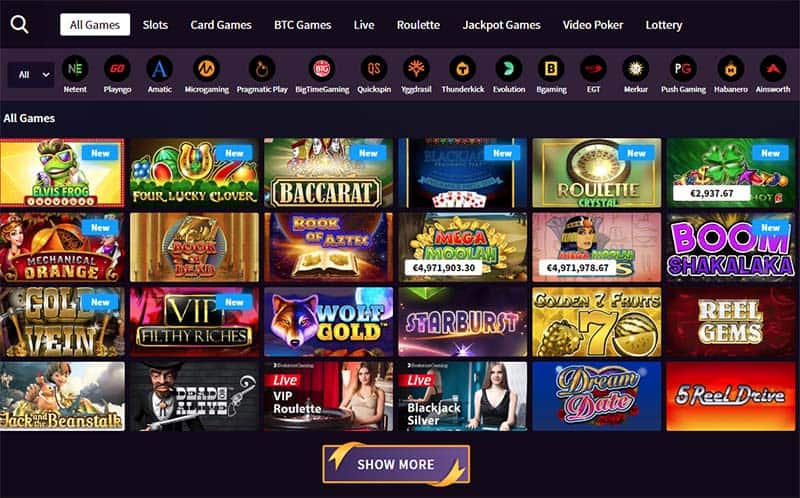Launch the Wolf Gold game tile

tap(329, 322)
